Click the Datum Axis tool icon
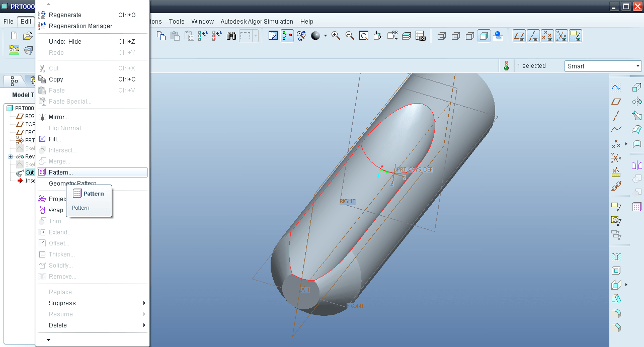This screenshot has width=644, height=347. (x=616, y=115)
